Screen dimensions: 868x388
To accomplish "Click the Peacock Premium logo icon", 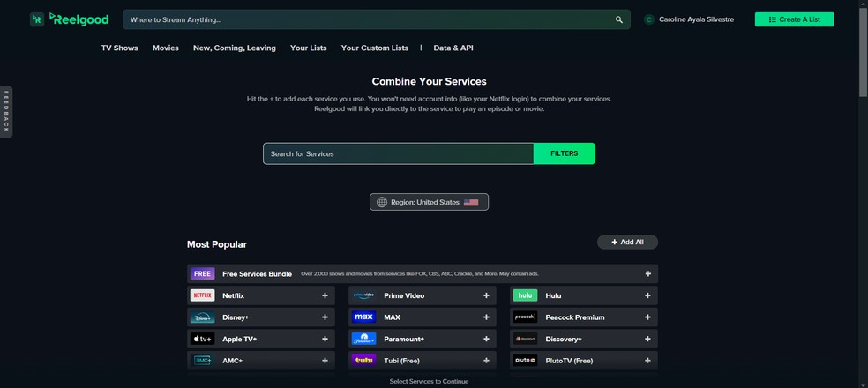I will click(525, 317).
